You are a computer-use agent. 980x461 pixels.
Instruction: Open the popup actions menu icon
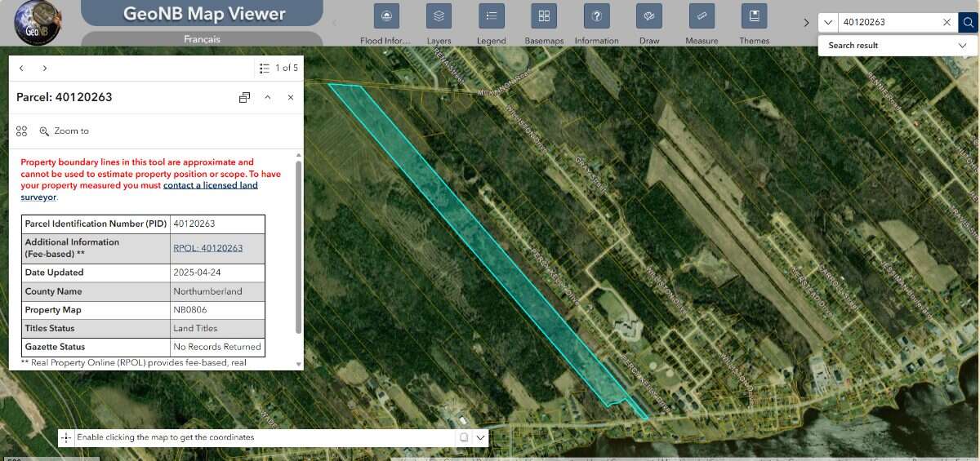coord(22,131)
